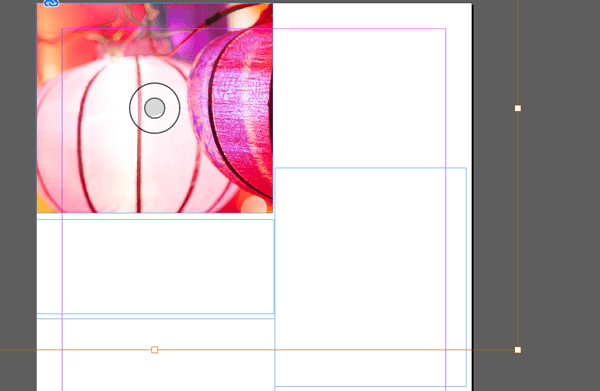Select the bottom-right corner selection handle

(x=518, y=350)
